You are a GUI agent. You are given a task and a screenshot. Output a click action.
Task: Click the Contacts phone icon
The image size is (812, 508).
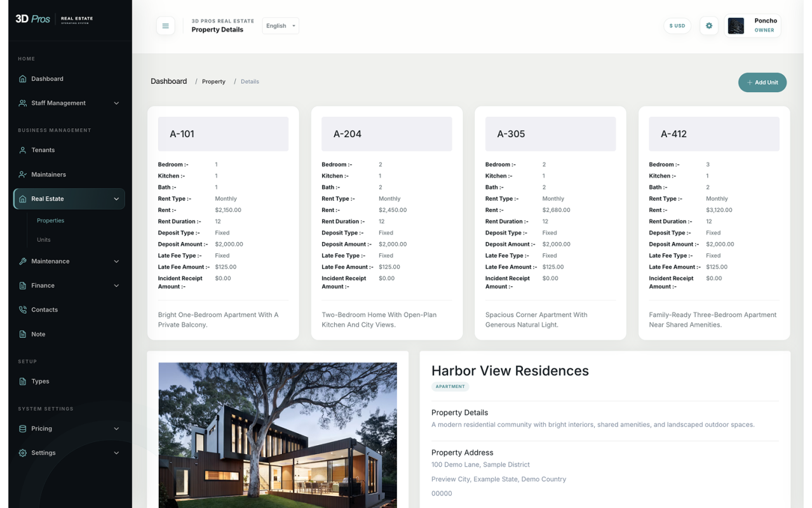click(23, 310)
